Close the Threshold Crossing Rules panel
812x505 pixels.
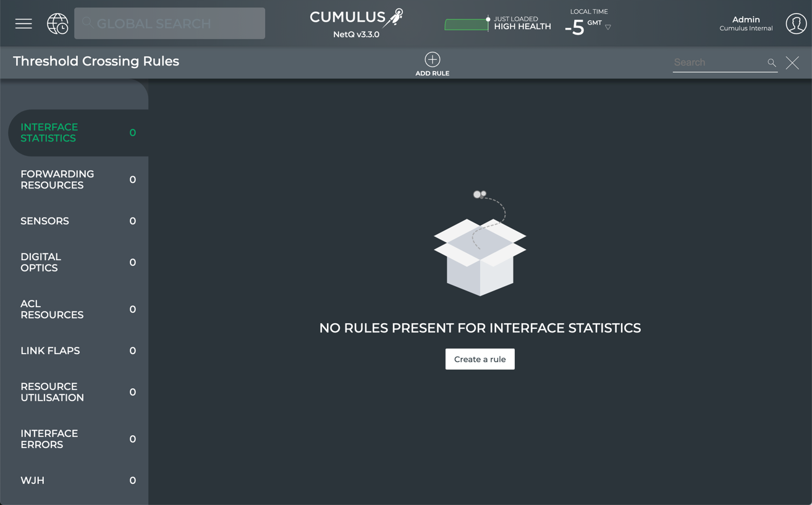792,62
